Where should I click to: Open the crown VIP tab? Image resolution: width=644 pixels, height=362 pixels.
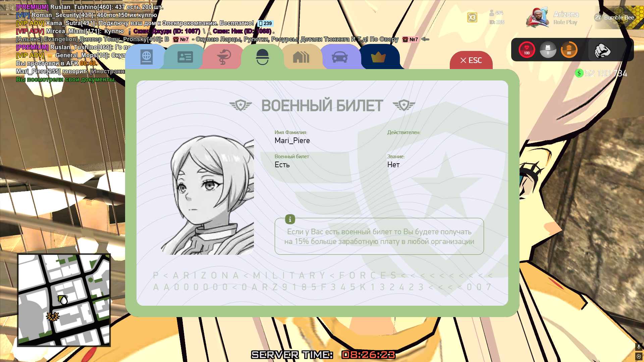(x=378, y=57)
